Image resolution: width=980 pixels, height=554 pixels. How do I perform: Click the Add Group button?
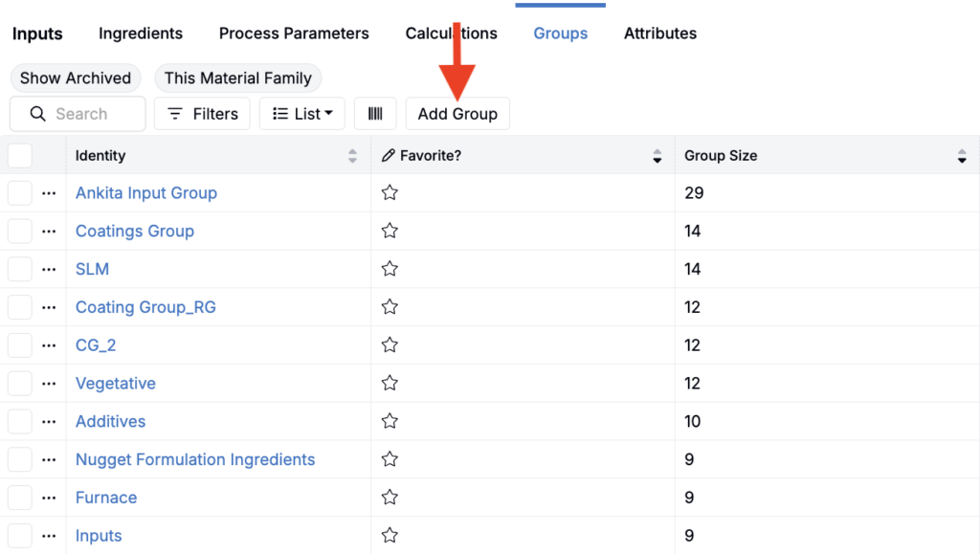[457, 114]
